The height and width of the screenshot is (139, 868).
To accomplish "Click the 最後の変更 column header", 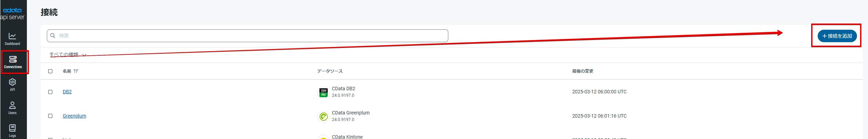I will pyautogui.click(x=583, y=71).
